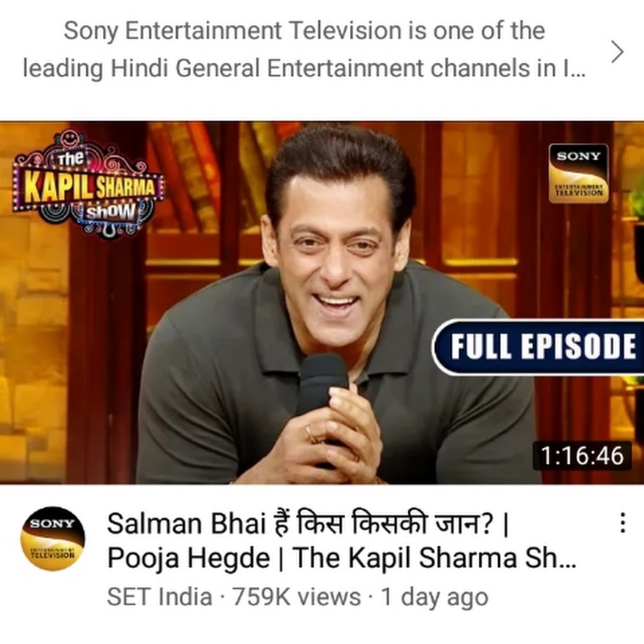Tap the FULL EPISODE badge on thumbnail
This screenshot has height=644, width=644.
point(538,346)
